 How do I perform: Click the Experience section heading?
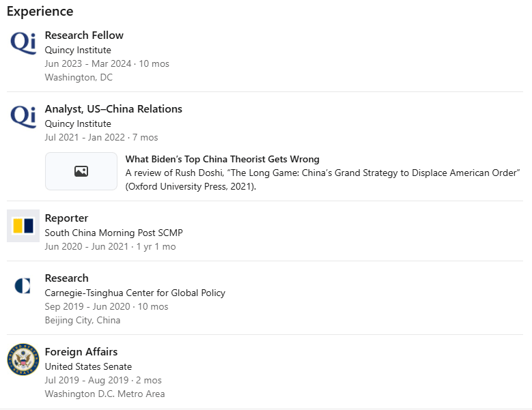pos(40,12)
